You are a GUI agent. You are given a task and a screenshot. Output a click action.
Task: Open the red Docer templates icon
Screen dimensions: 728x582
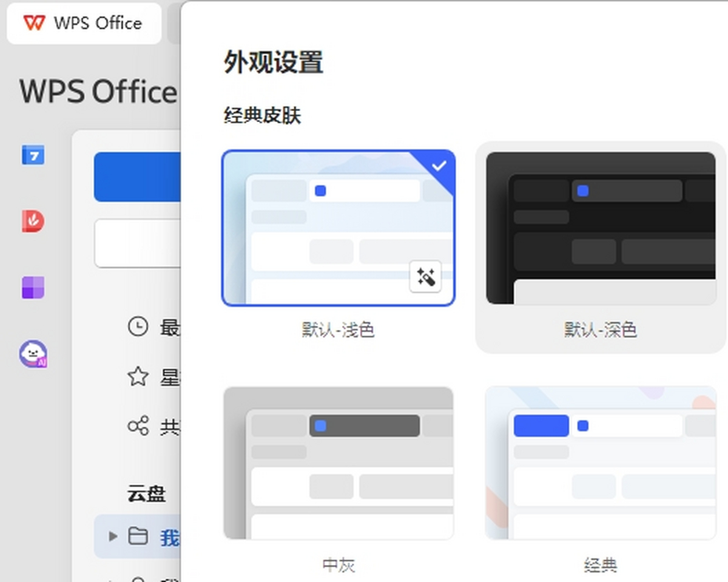pos(33,222)
